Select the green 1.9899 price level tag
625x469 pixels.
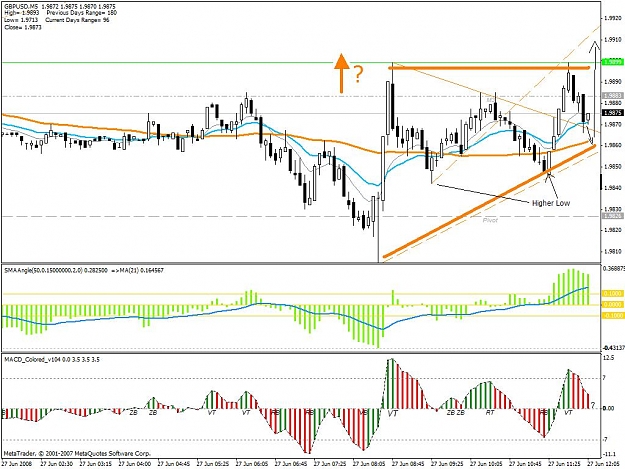coord(613,62)
